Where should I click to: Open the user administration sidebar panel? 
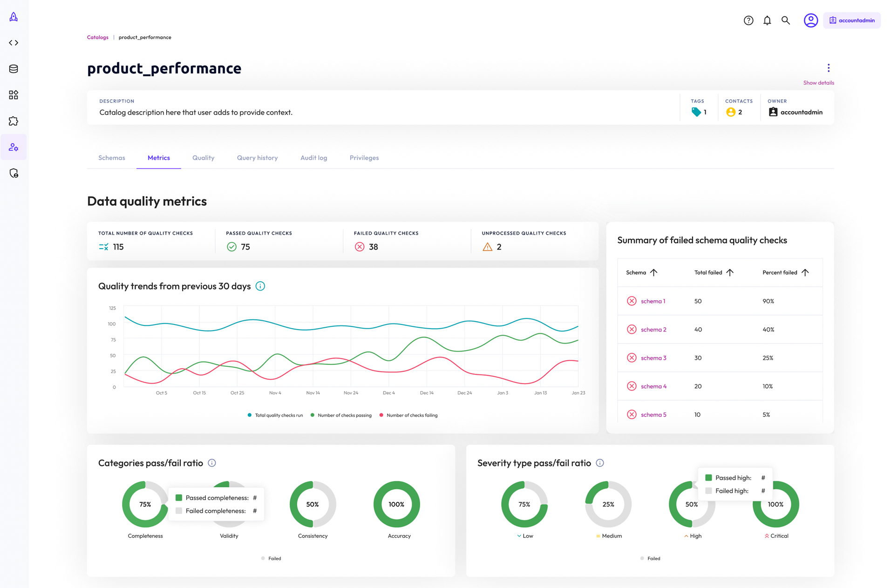click(14, 147)
